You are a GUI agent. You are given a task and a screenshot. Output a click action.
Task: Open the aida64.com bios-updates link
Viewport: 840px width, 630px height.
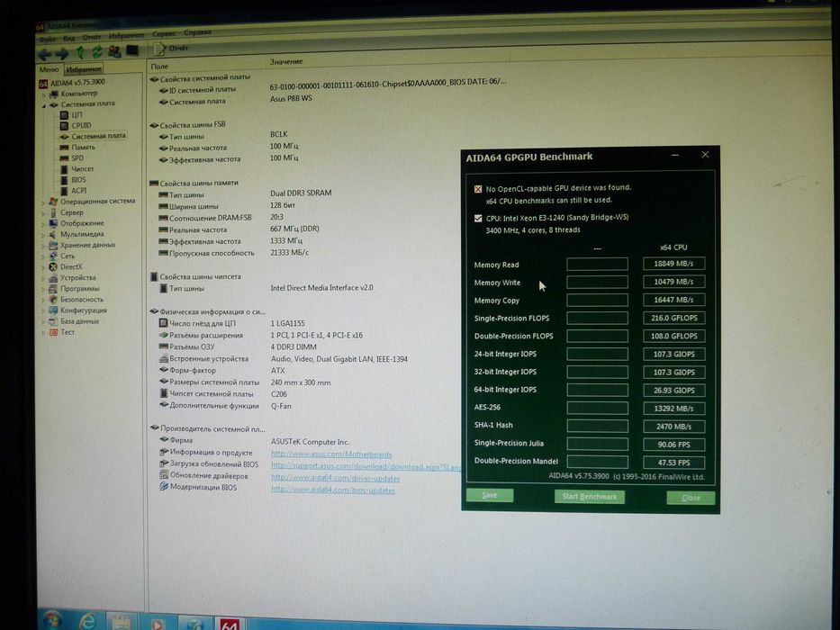pos(333,490)
